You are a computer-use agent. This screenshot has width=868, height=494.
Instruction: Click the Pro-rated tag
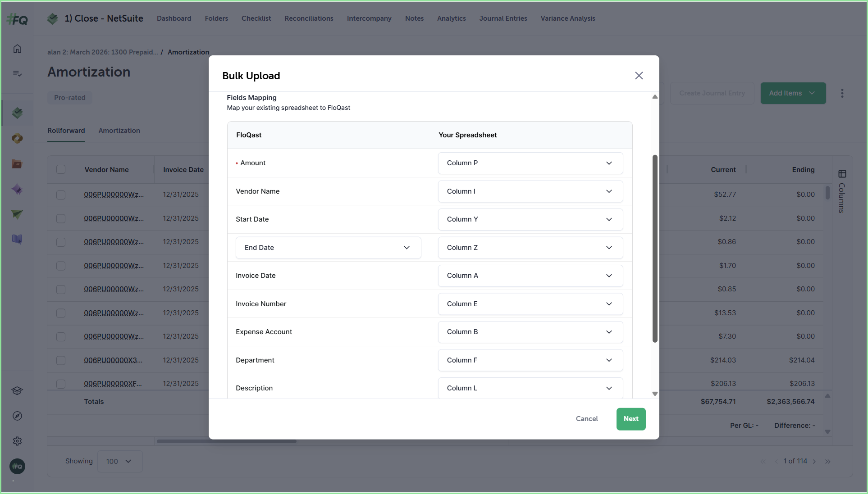tap(70, 98)
